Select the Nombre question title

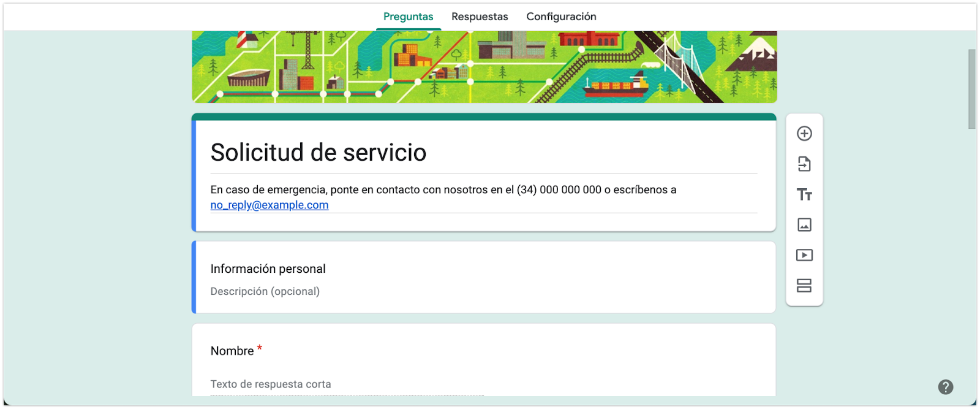pos(232,351)
